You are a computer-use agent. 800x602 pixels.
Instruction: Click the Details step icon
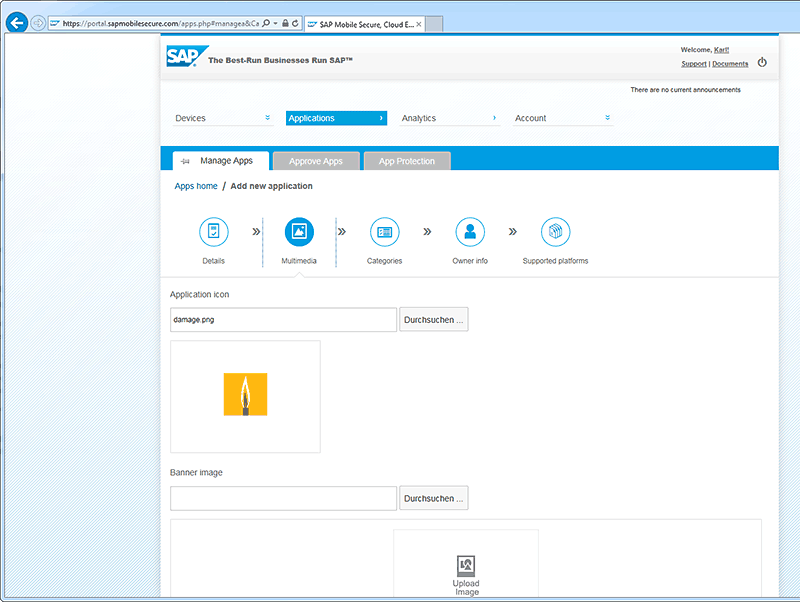[x=213, y=232]
